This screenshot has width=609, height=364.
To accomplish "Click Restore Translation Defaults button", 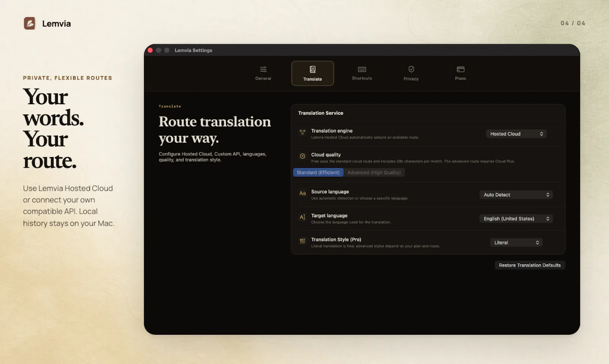I will [x=529, y=265].
